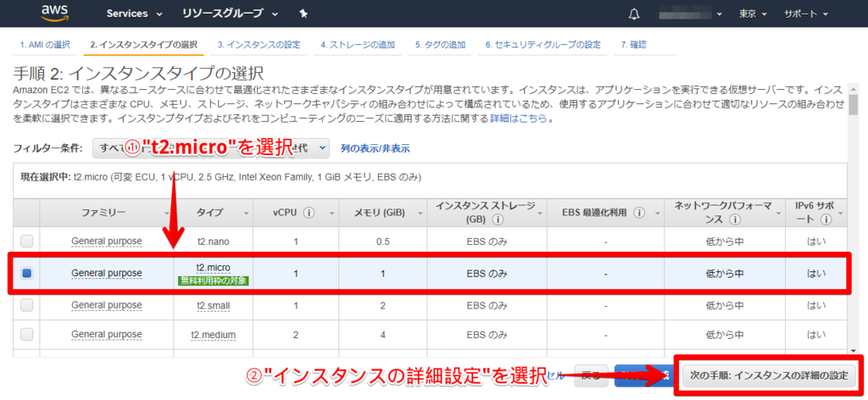Open the account name dropdown

point(690,14)
